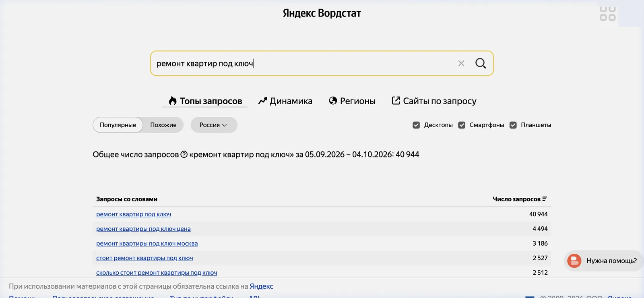The height and width of the screenshot is (298, 644).
Task: Click the count 2 527 value
Action: tap(540, 258)
